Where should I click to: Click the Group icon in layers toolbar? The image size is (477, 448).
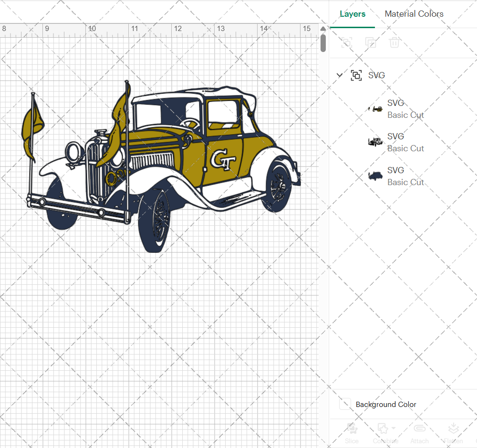(x=346, y=42)
